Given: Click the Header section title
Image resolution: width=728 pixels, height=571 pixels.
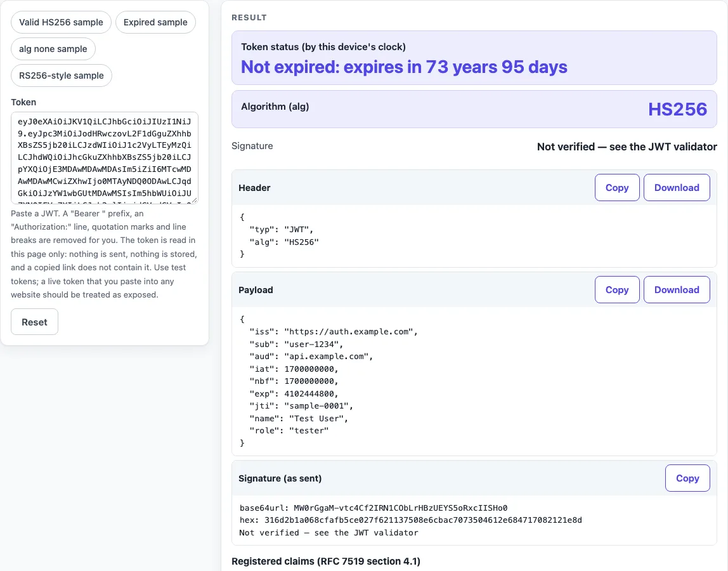Looking at the screenshot, I should point(254,188).
